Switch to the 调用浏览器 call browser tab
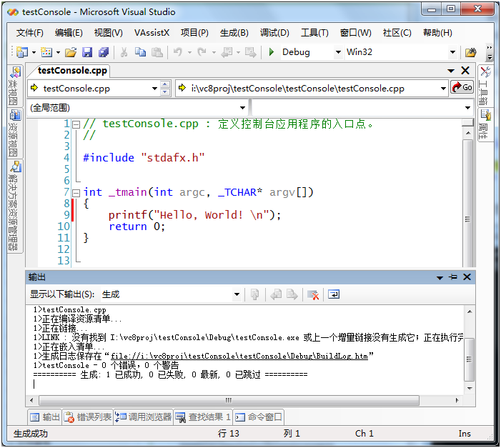 [143, 417]
